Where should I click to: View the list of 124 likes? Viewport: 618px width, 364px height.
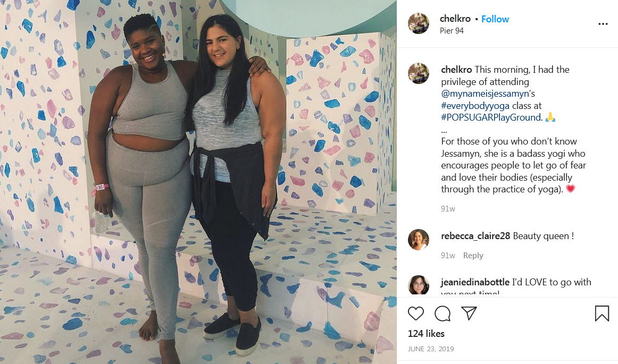point(426,334)
